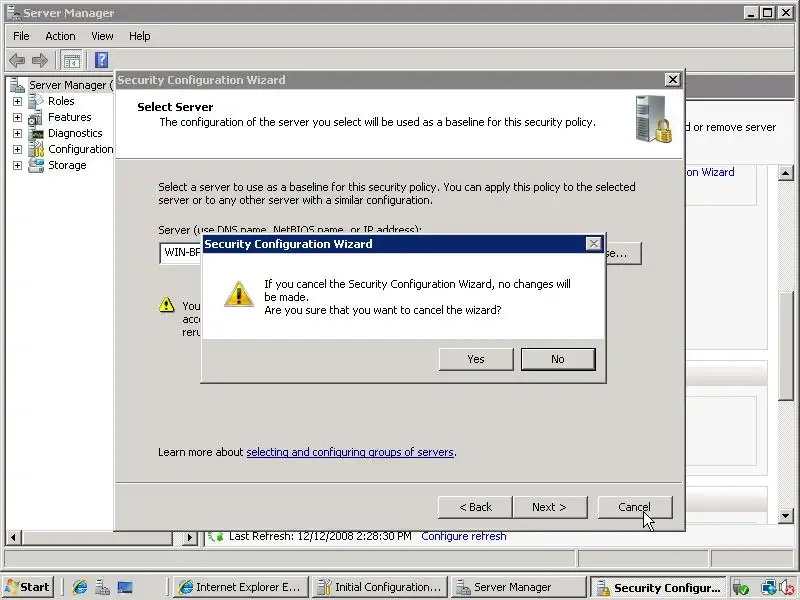This screenshot has height=600, width=800.
Task: Close the cancel confirmation dialog with X
Action: coord(593,244)
